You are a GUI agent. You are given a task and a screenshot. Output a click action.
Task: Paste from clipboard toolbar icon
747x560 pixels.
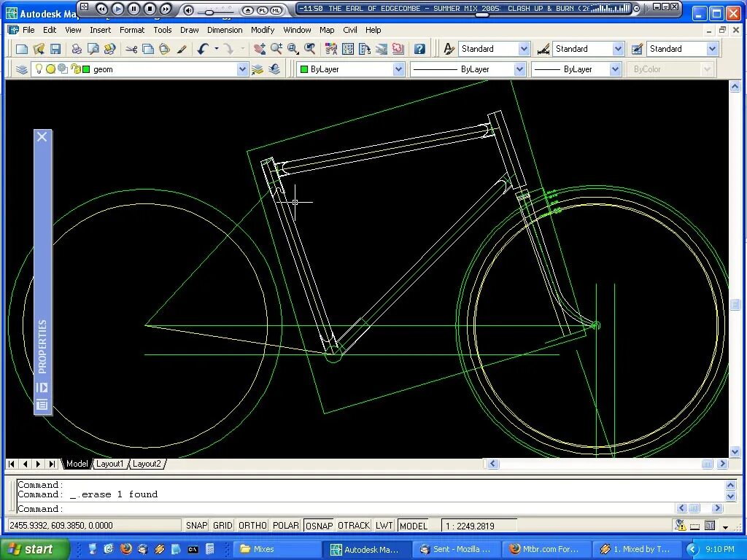tap(164, 49)
